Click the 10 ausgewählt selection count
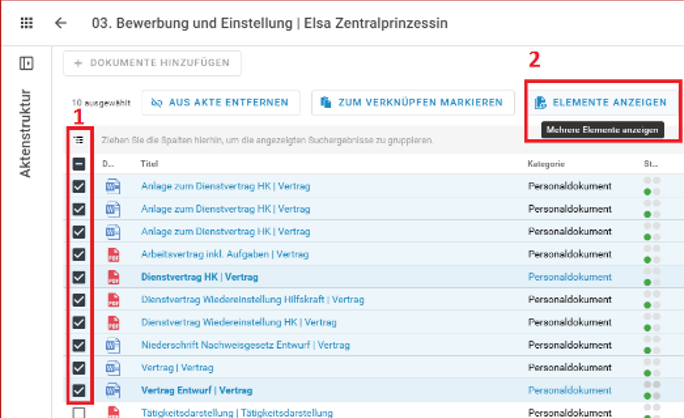The height and width of the screenshot is (418, 684). [101, 103]
